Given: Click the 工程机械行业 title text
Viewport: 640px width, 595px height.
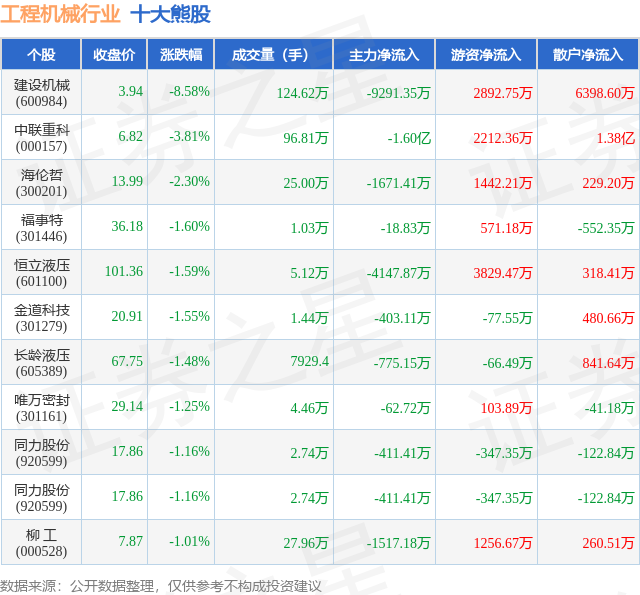Looking at the screenshot, I should [60, 14].
